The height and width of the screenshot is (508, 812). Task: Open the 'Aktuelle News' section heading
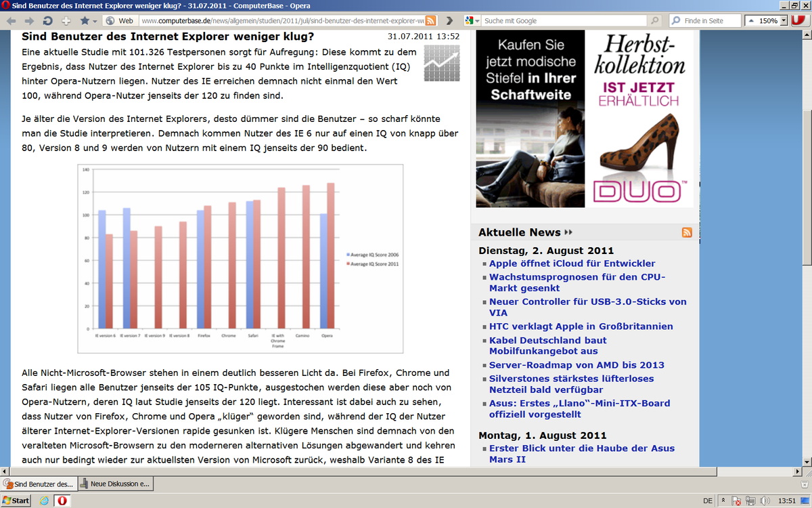click(x=520, y=232)
